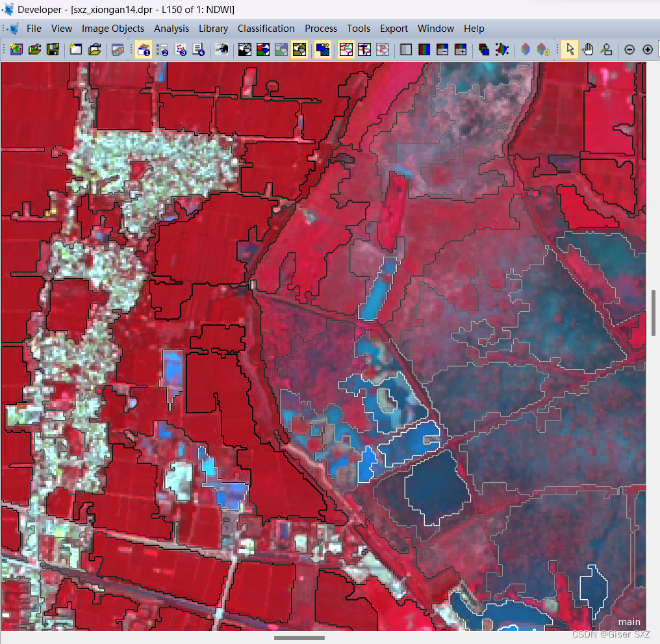Create a new workspace icon
The width and height of the screenshot is (660, 644).
(76, 49)
